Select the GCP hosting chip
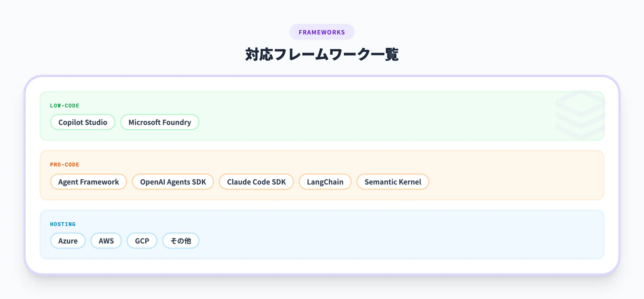 pyautogui.click(x=142, y=241)
